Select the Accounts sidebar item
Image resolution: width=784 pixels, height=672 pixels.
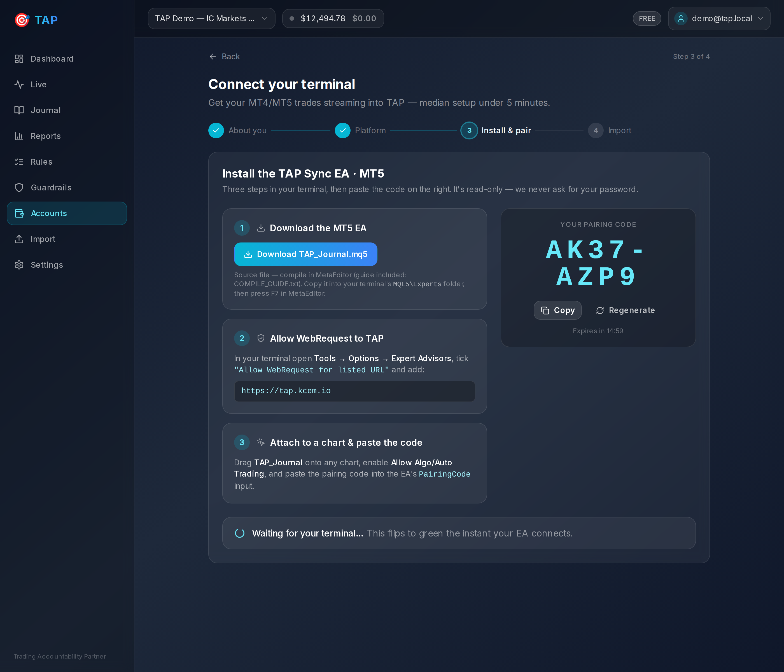[x=67, y=213]
